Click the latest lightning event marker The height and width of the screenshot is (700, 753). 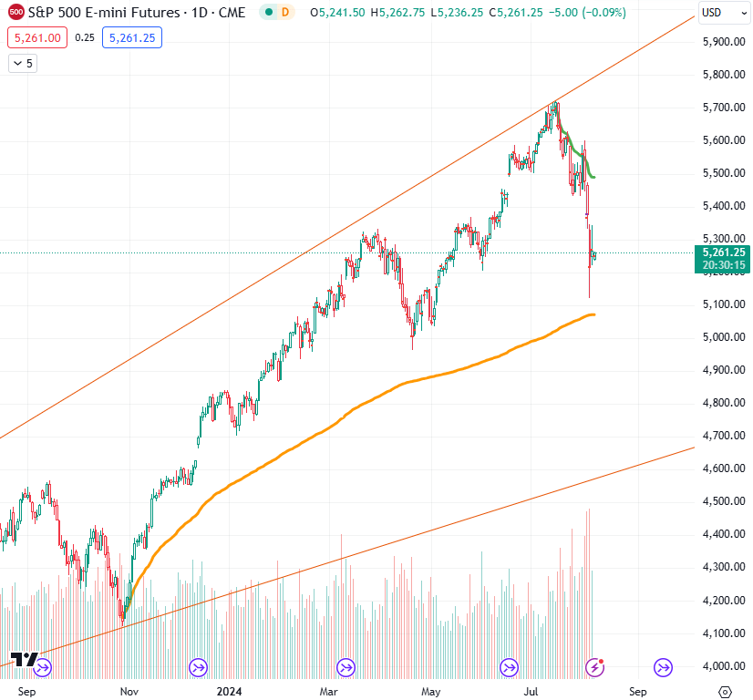594,668
